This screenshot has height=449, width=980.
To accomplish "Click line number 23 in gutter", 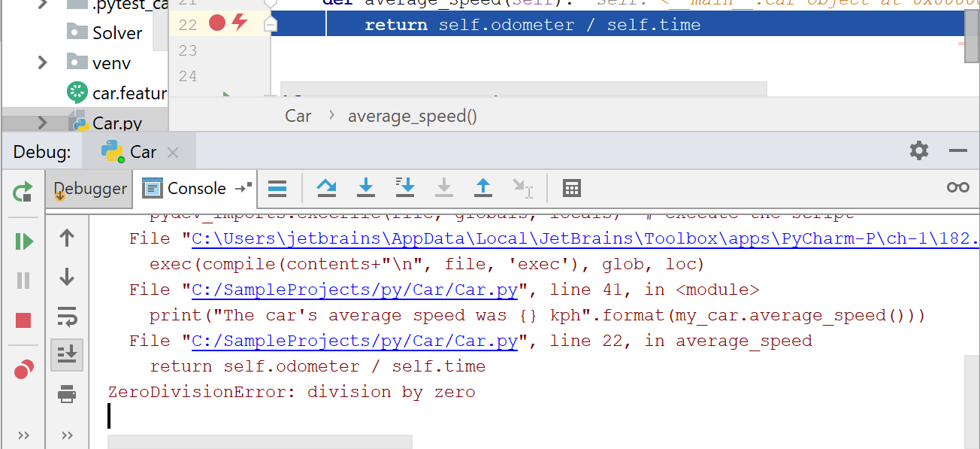I will click(x=188, y=50).
